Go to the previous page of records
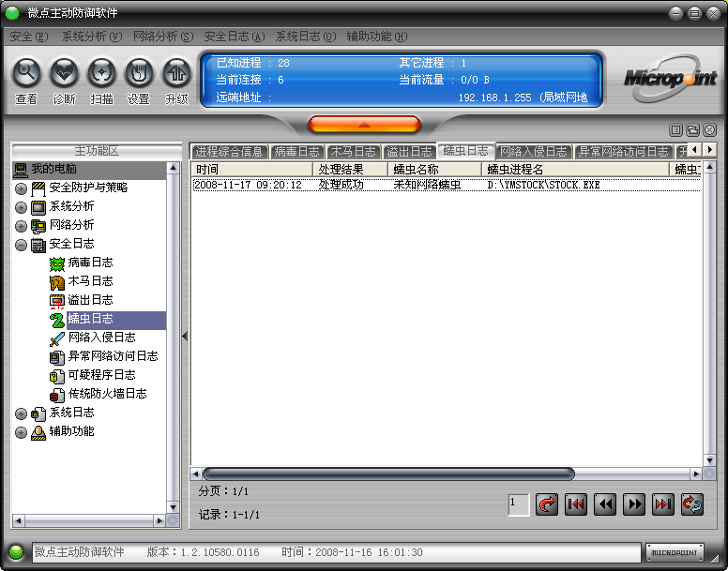Image resolution: width=728 pixels, height=571 pixels. [x=605, y=504]
